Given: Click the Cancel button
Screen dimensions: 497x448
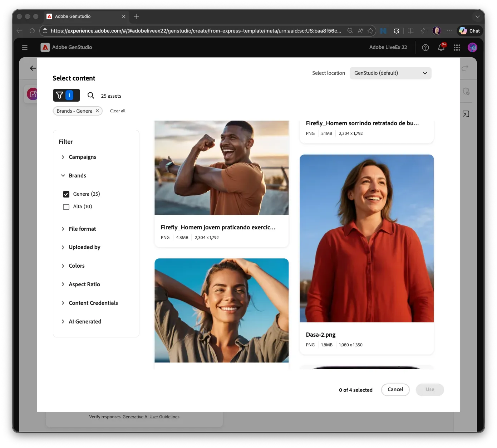Looking at the screenshot, I should click(x=395, y=390).
